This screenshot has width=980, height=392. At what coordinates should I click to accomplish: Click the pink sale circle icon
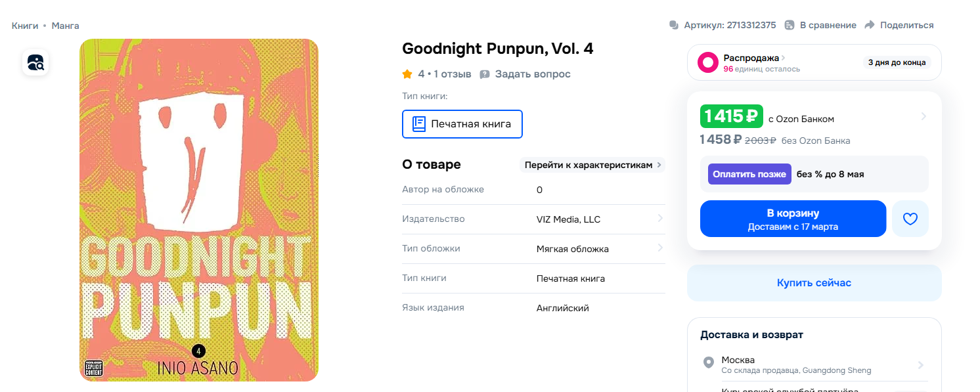click(x=708, y=62)
